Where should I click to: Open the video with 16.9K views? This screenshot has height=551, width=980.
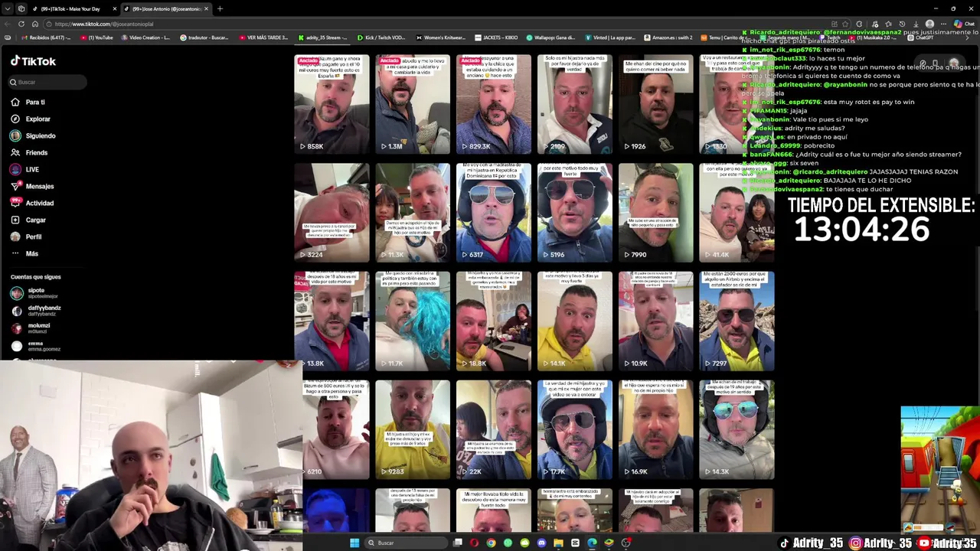pos(656,430)
